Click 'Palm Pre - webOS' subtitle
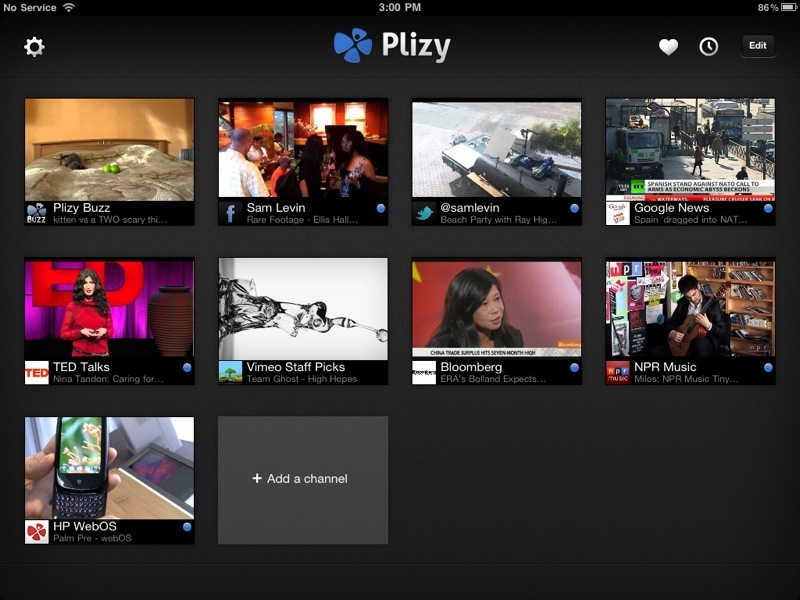Image resolution: width=800 pixels, height=600 pixels. pyautogui.click(x=92, y=538)
